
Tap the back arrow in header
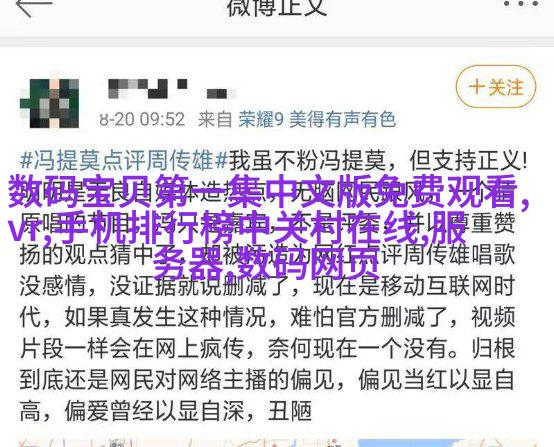34,6
